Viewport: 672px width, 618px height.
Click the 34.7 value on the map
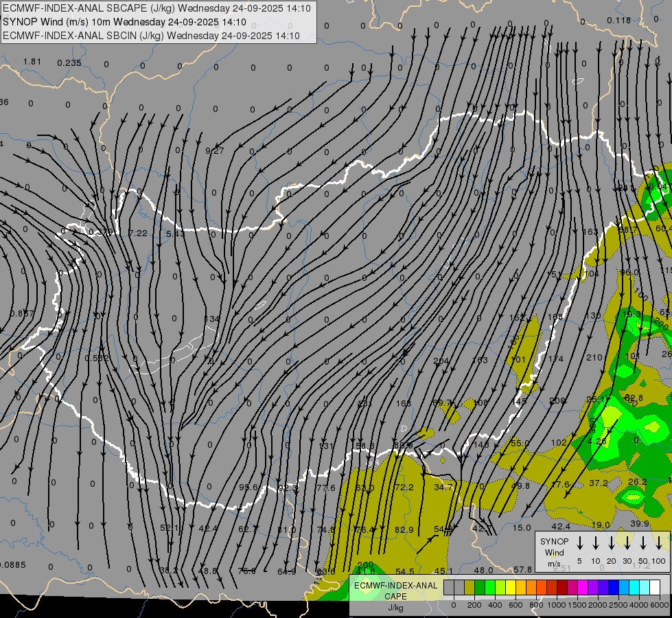pos(443,487)
